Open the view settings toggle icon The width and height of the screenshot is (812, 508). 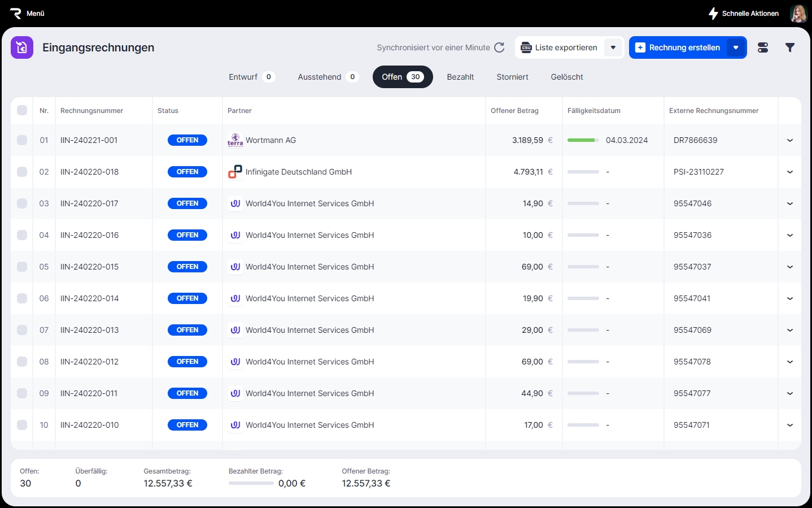(x=763, y=47)
